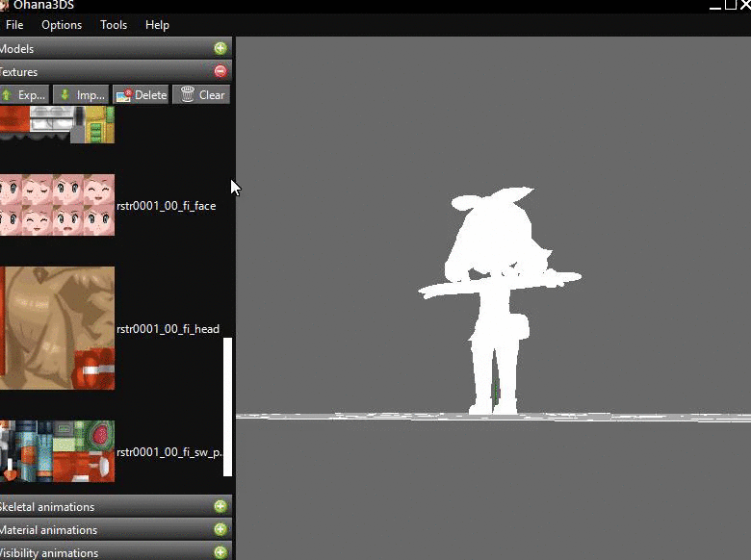Click the rstr0001_00_fi_head label

[x=168, y=329]
